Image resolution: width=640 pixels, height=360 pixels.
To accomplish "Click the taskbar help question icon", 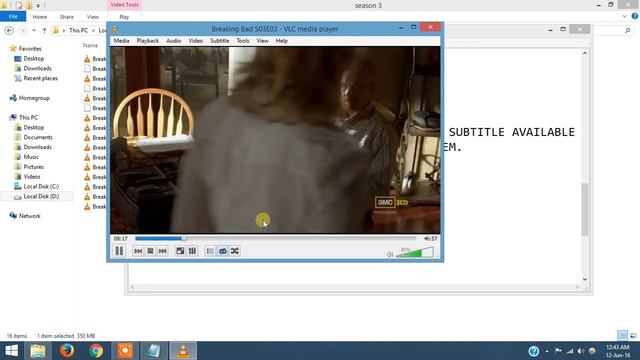I will point(533,351).
